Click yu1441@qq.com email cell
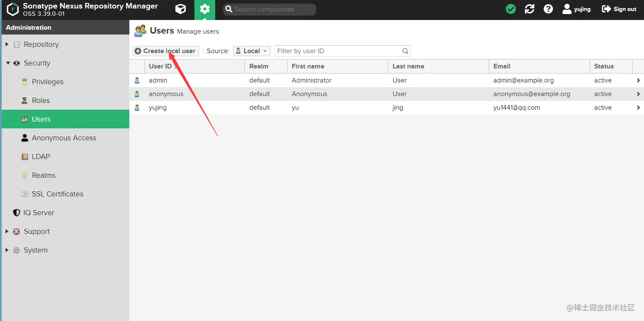Image resolution: width=644 pixels, height=321 pixels. tap(517, 108)
